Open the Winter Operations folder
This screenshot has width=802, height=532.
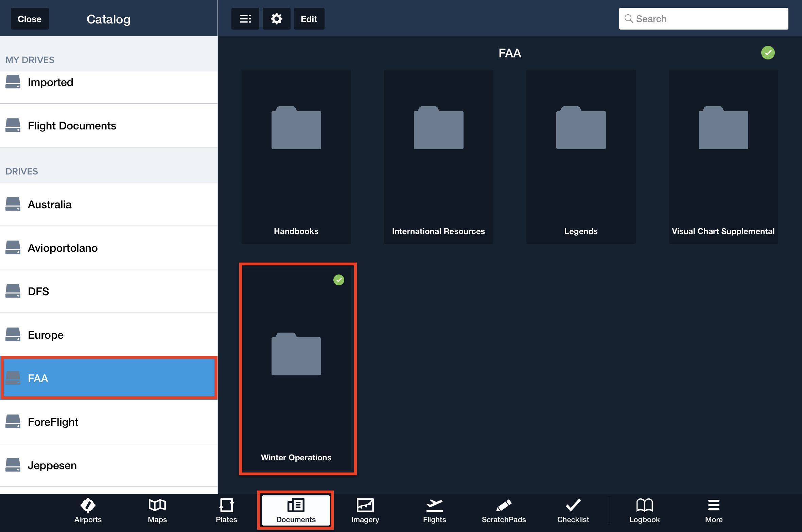click(x=296, y=369)
